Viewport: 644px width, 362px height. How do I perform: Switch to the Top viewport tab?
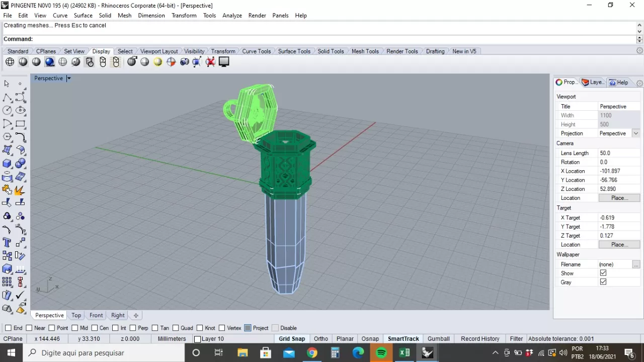click(76, 316)
